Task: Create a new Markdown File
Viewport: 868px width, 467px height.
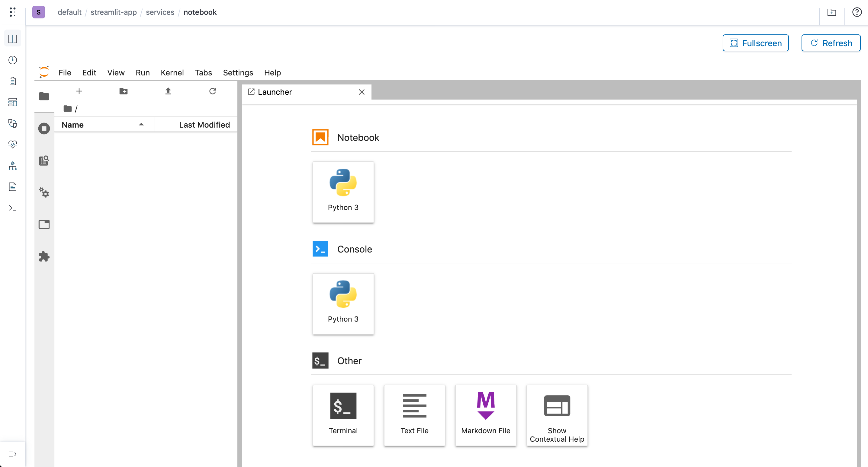Action: pos(485,415)
